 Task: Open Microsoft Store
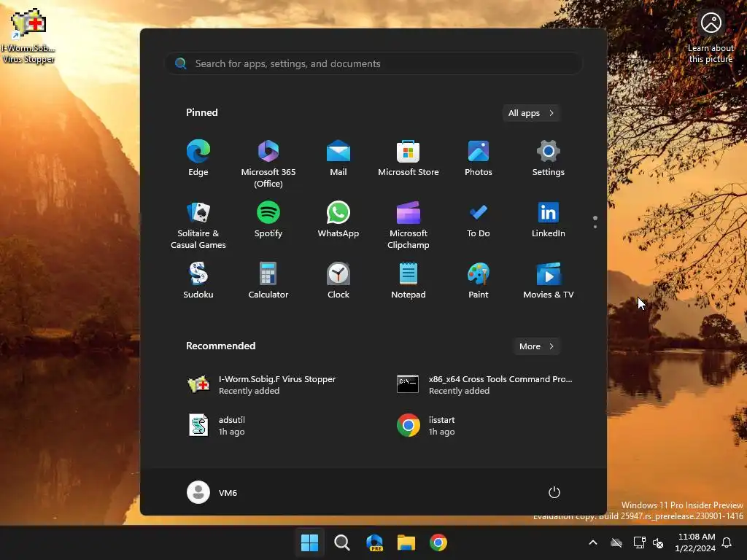(409, 158)
